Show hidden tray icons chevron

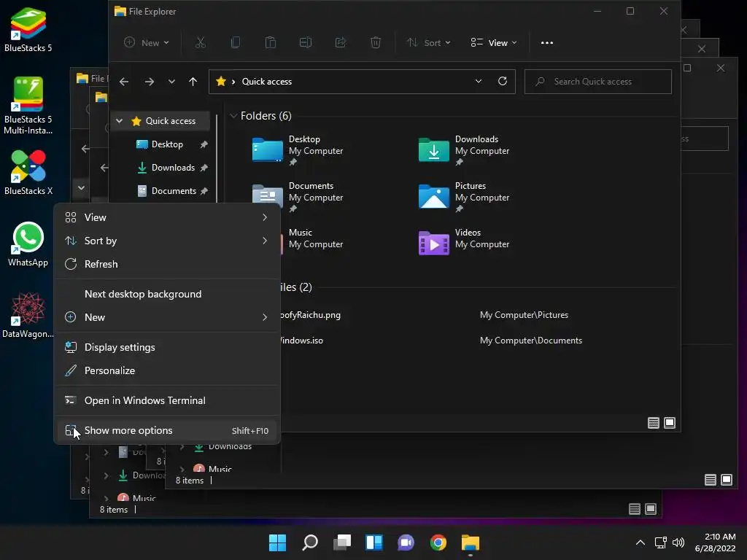point(640,542)
